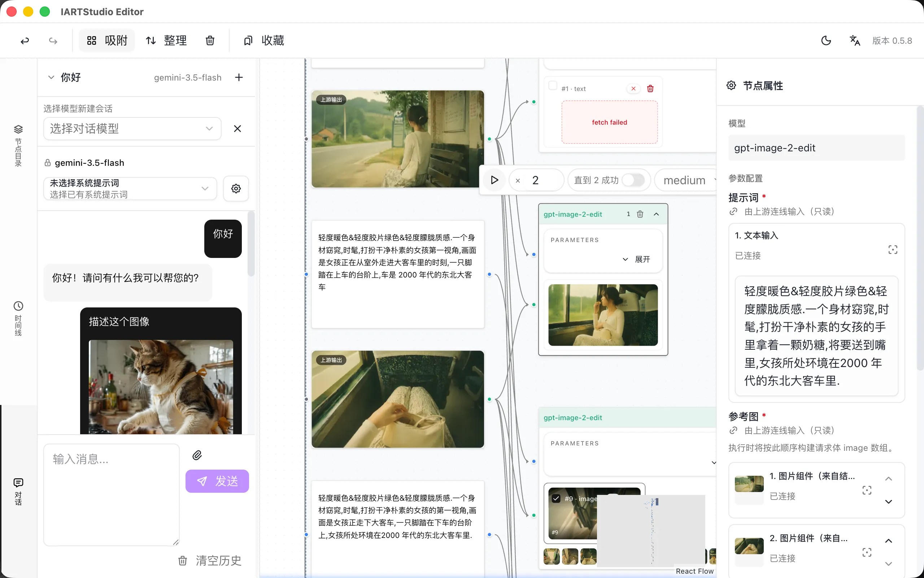Toggle the 直到 2 成功 switch
Viewport: 924px width, 578px height.
click(x=633, y=180)
